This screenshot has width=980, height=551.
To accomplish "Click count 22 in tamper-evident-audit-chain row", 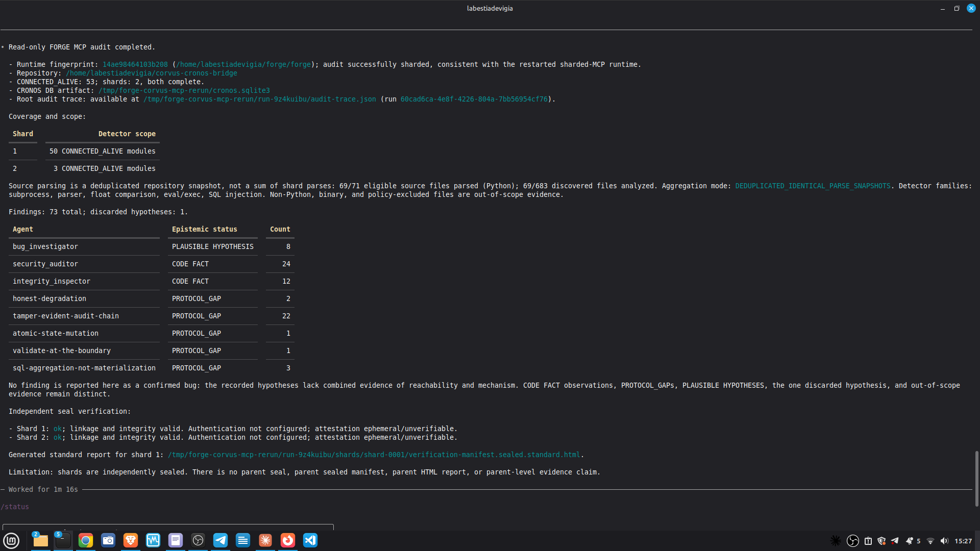I will coord(286,316).
